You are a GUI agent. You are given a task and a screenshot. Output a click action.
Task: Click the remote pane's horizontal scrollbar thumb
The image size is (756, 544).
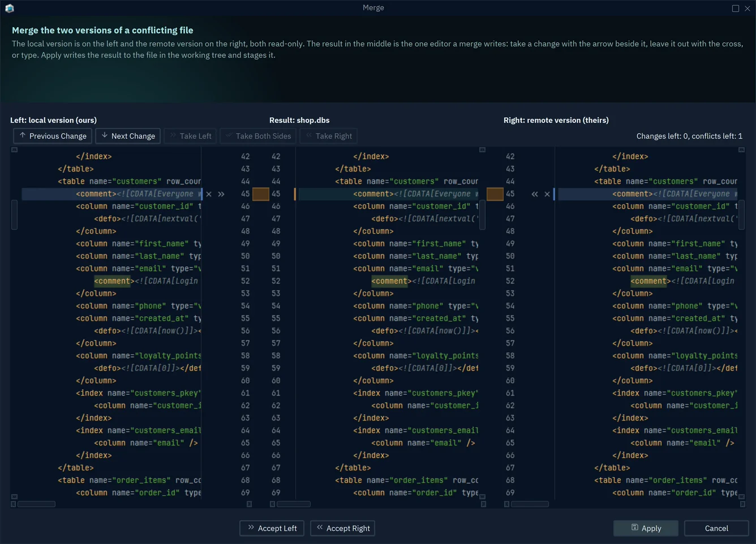click(530, 504)
